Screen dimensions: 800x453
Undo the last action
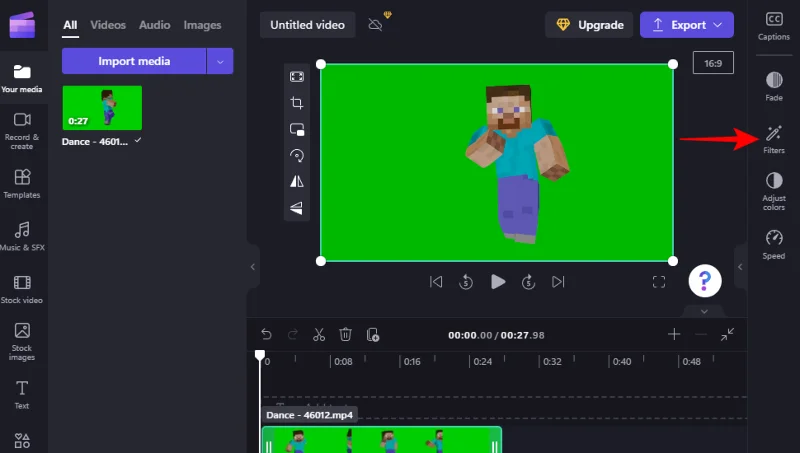click(x=266, y=335)
